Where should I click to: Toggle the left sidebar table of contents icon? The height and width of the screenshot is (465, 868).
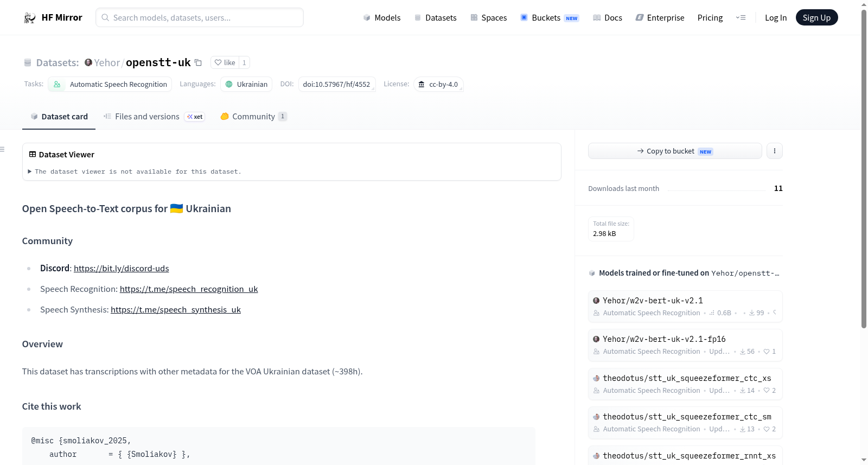point(3,149)
